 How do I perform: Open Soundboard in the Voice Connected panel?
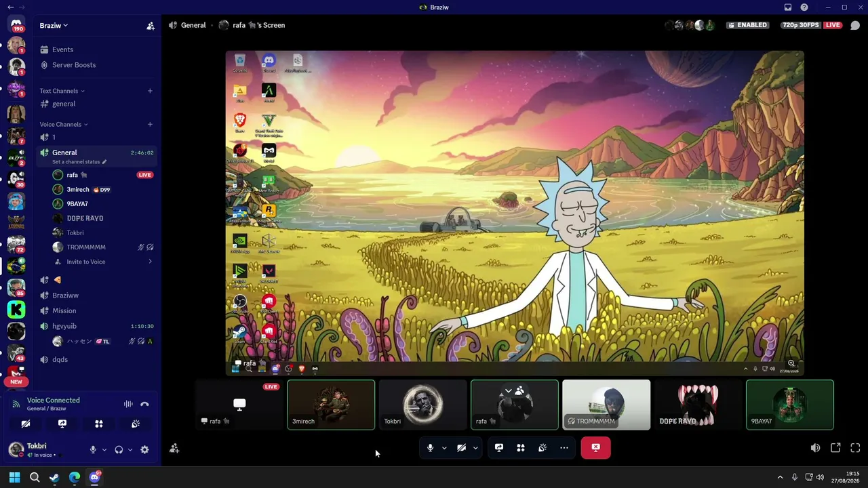pos(136,424)
